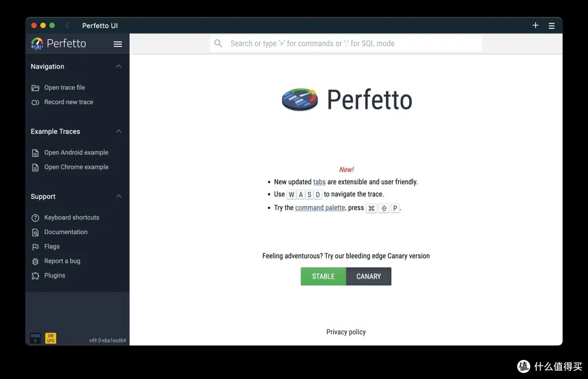Viewport: 588px width, 379px height.
Task: Follow the tabs link
Action: click(319, 182)
